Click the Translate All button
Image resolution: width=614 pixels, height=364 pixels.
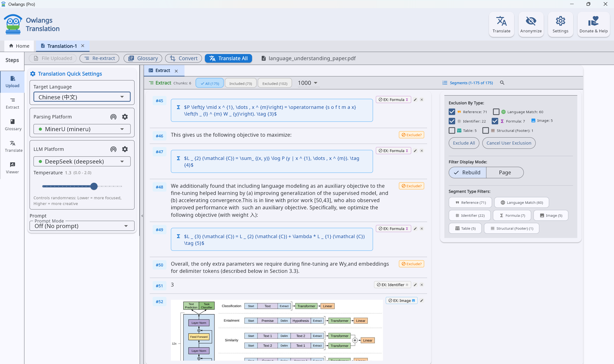(x=228, y=58)
